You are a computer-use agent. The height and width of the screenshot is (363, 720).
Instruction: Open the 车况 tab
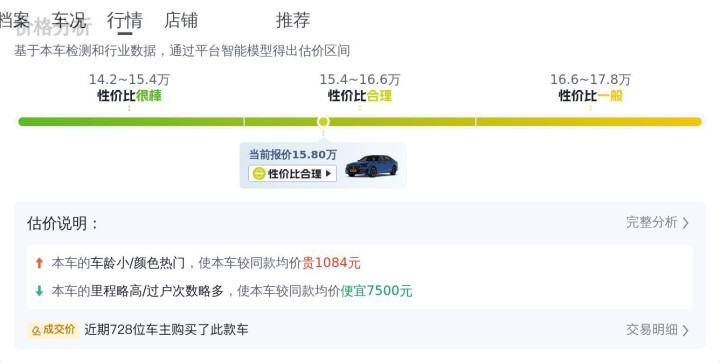coord(68,20)
